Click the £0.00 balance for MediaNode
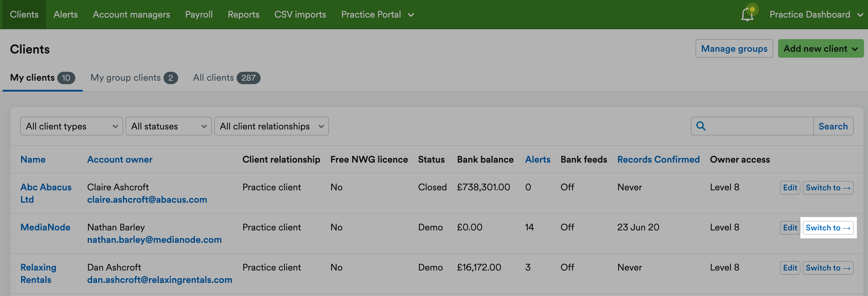The image size is (868, 296). pos(469,227)
